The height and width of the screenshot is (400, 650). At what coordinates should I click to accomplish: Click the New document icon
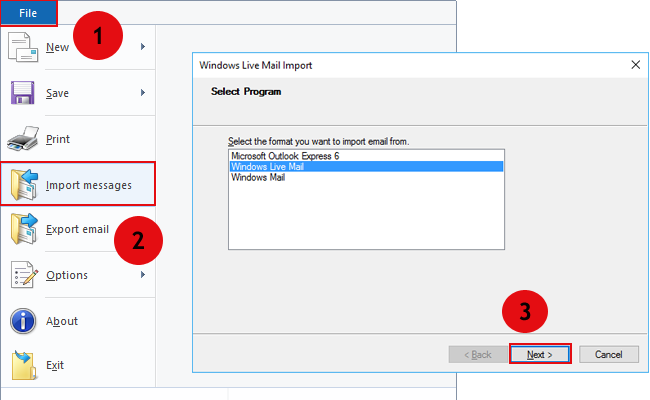tap(23, 47)
